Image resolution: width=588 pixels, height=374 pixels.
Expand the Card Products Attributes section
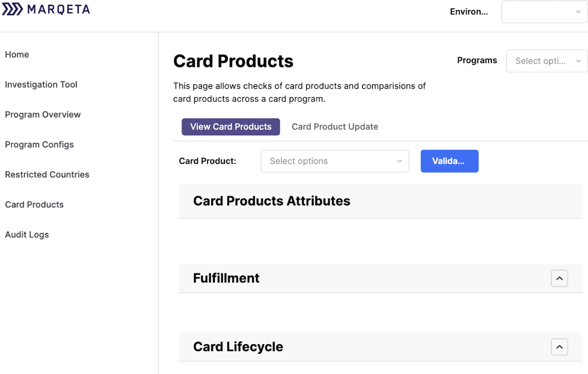pos(272,201)
